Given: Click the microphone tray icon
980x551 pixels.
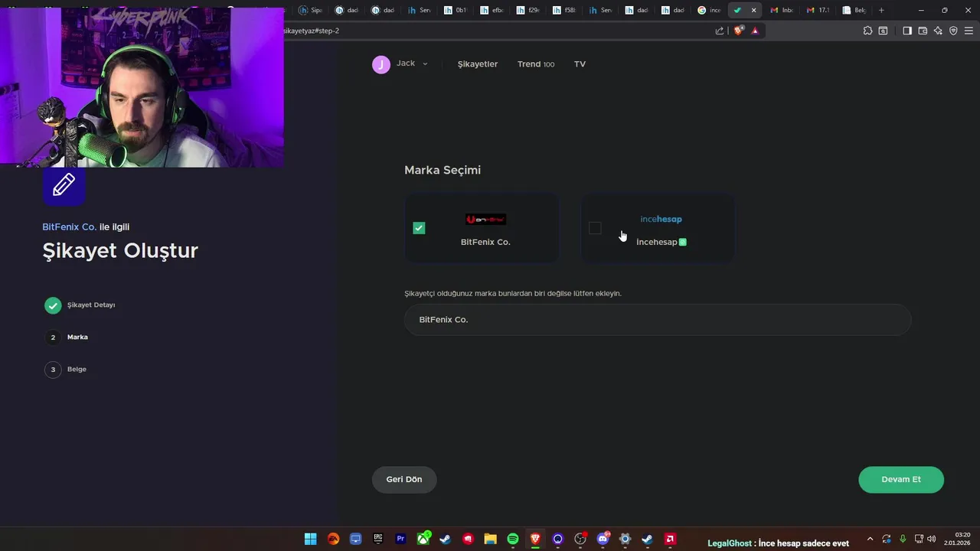Looking at the screenshot, I should point(903,539).
